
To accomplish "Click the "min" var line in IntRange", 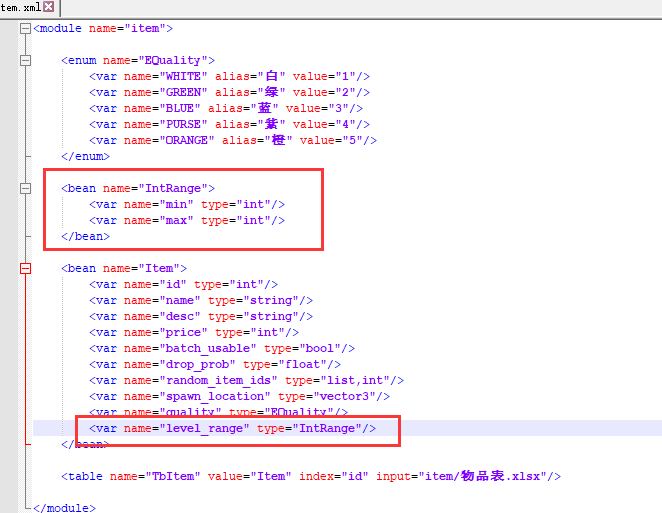I will click(187, 204).
